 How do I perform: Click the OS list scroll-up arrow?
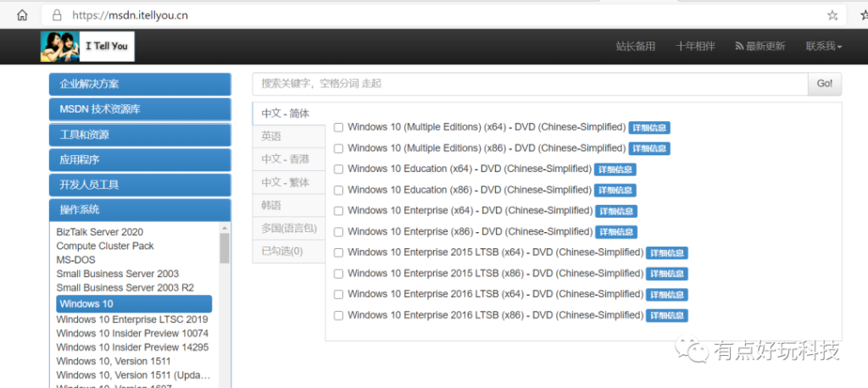click(224, 228)
